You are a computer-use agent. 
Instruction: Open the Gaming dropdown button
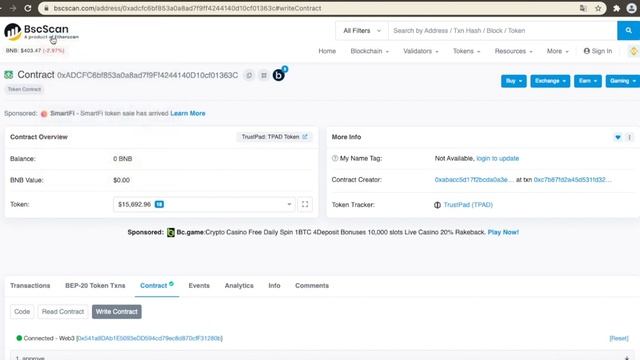622,81
